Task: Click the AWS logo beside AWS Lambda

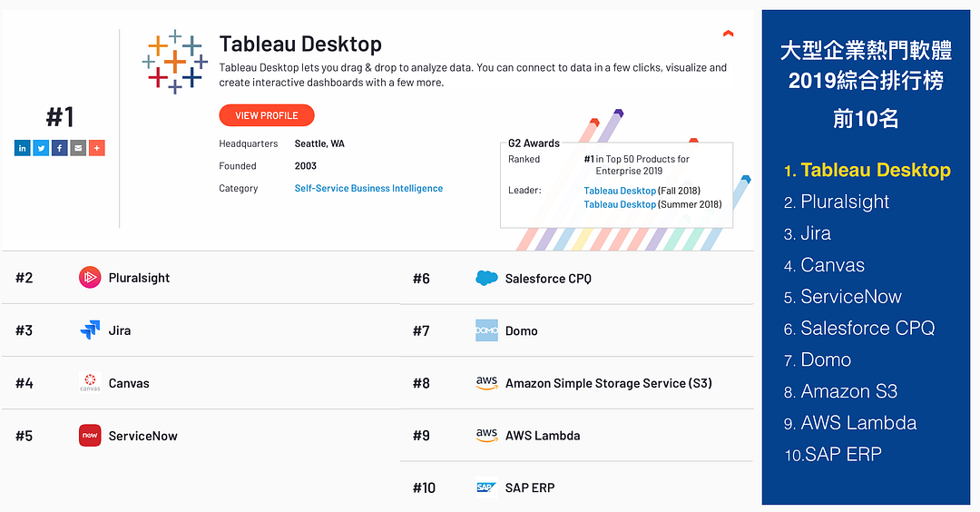Action: pos(487,436)
